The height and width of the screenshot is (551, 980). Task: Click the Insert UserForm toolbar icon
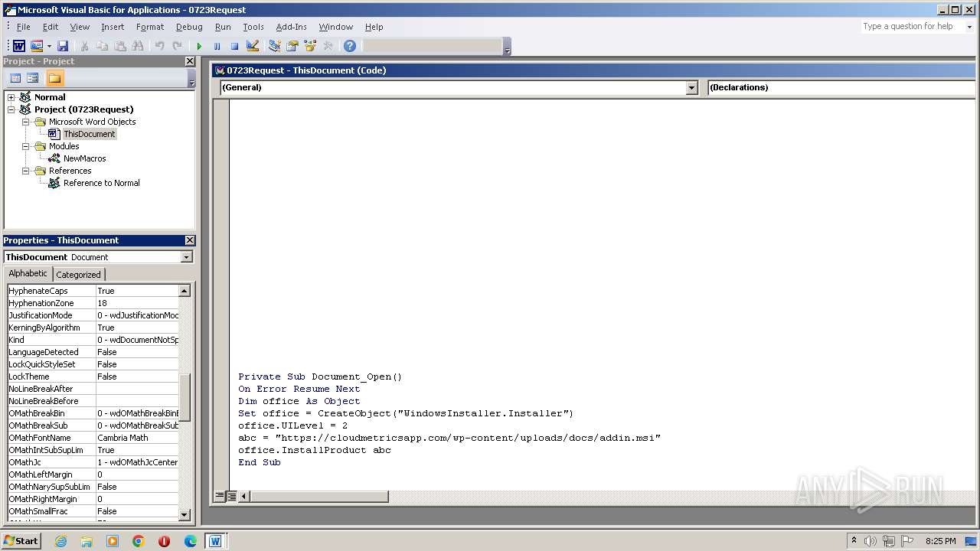click(36, 47)
